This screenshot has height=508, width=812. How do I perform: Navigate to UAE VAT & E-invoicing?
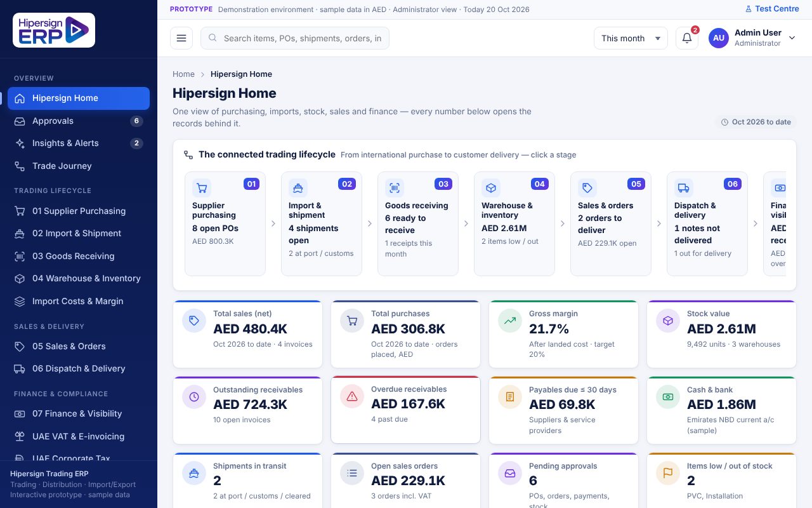click(x=79, y=436)
